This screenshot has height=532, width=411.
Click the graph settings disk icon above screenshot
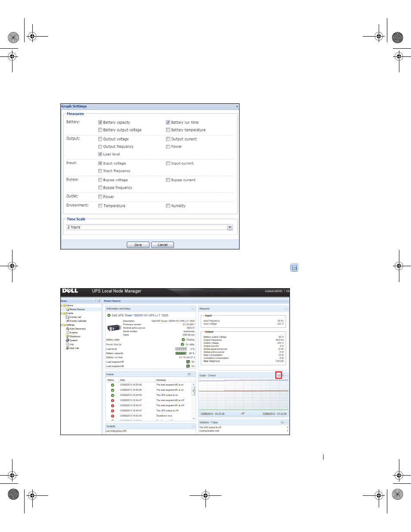[294, 268]
